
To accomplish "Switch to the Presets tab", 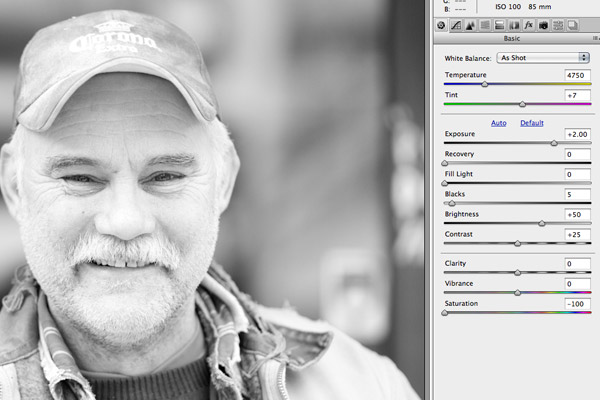I will (558, 25).
